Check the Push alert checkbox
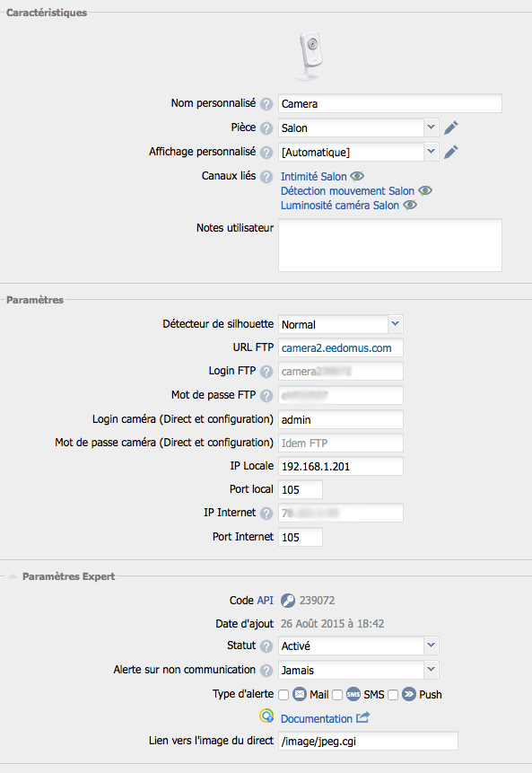The width and height of the screenshot is (532, 773). [x=393, y=695]
